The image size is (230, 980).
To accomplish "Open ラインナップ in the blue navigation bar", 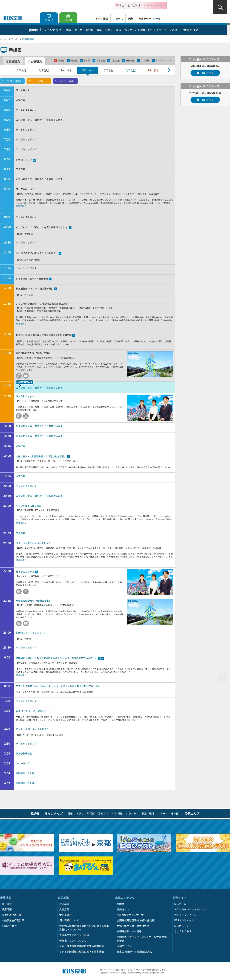I will click(x=52, y=30).
